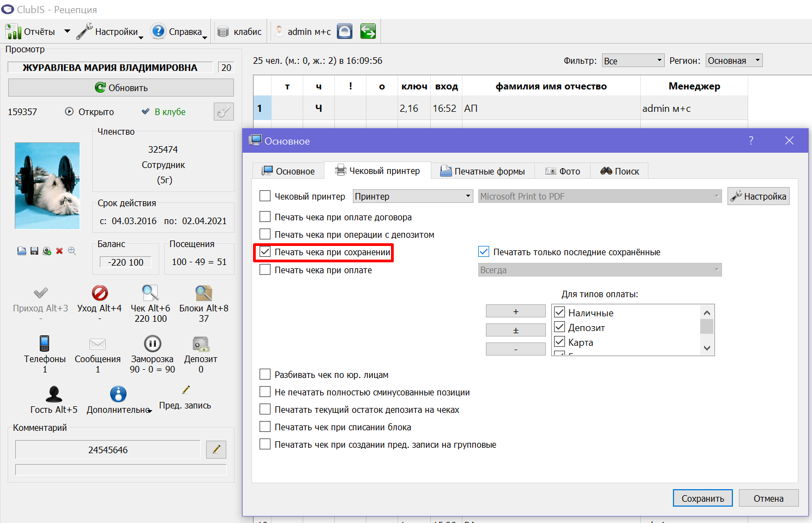Screen dimensions: 812x523
Task: Switch to the Печатные формы tab
Action: tap(483, 171)
